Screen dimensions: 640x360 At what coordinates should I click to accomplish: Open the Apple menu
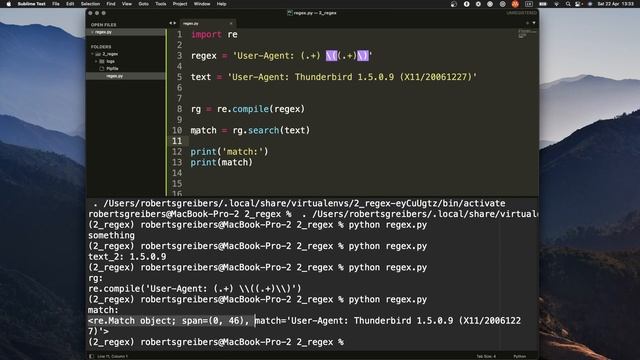9,4
